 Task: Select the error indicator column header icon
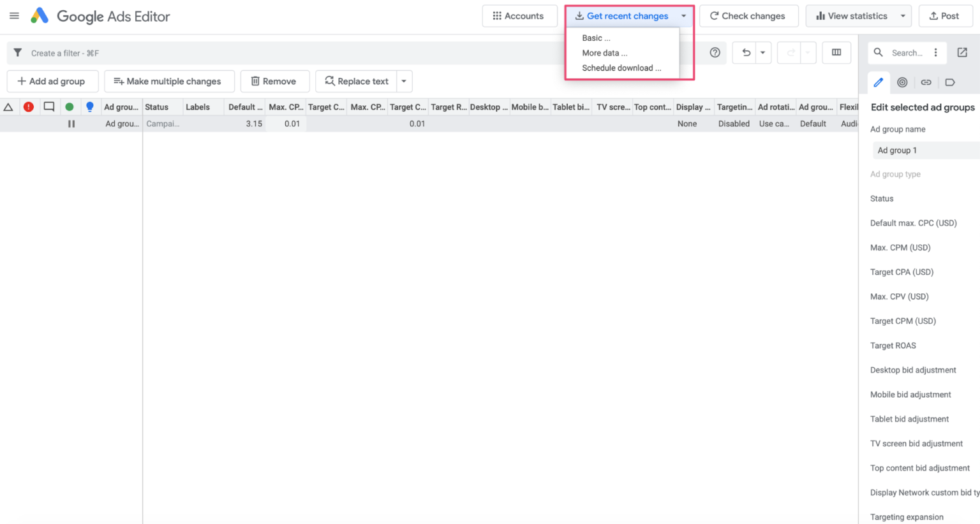point(29,106)
